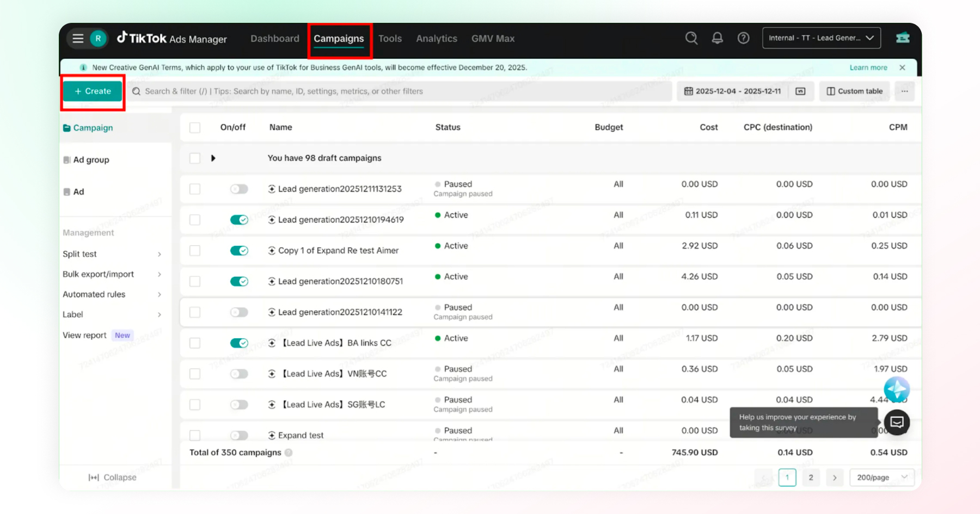The height and width of the screenshot is (514, 980).
Task: Click the icon beside Lead generation20251211131253
Action: [x=272, y=189]
